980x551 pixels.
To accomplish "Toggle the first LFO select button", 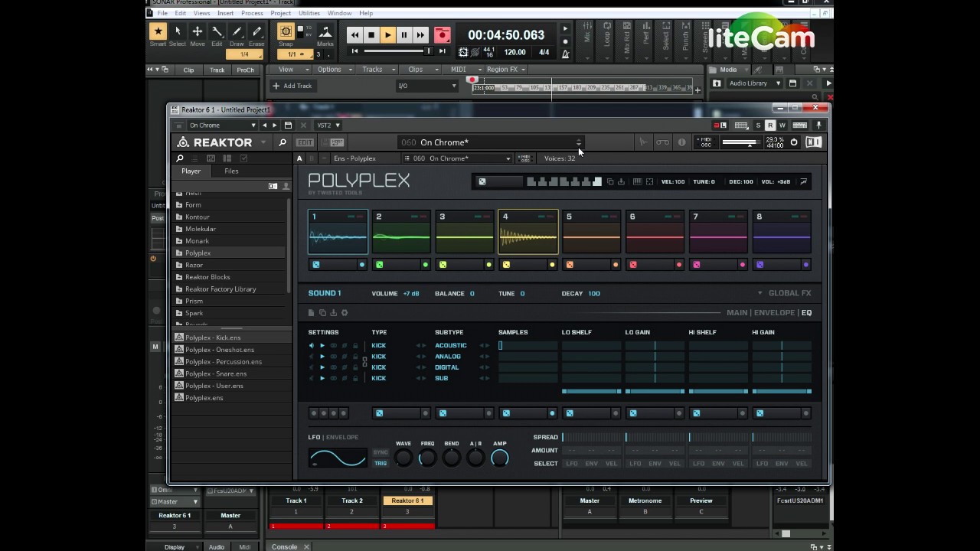I will [572, 464].
